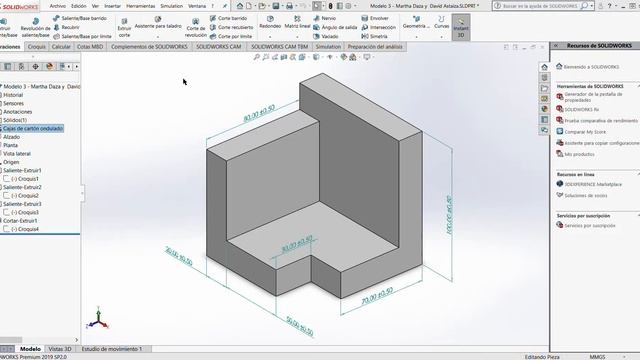Image resolution: width=640 pixels, height=360 pixels.
Task: Select the Recubrir feature
Action: 66,27
